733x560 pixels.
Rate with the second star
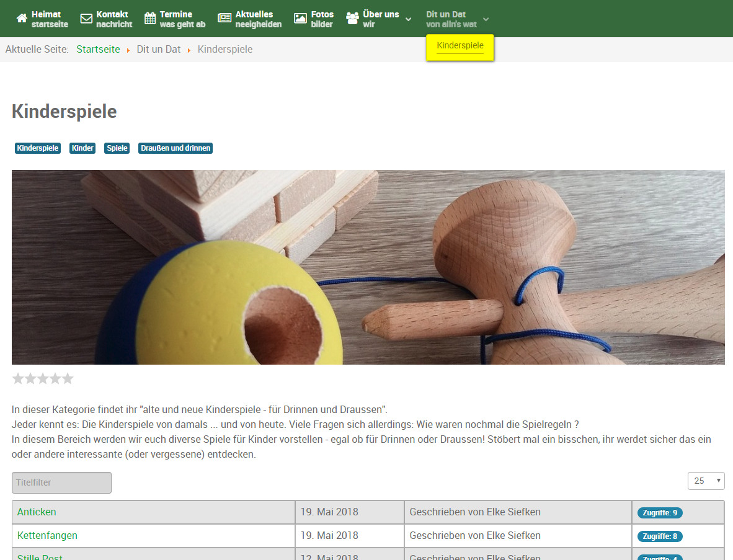30,378
